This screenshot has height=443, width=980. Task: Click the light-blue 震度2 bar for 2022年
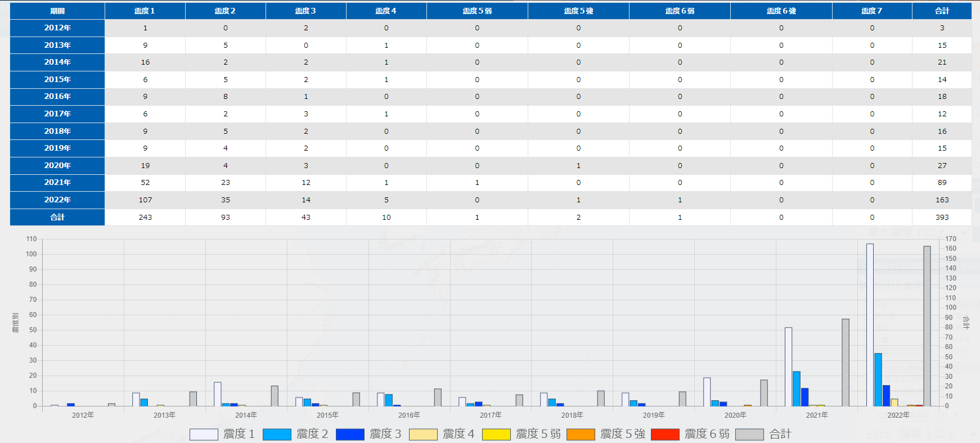878,379
